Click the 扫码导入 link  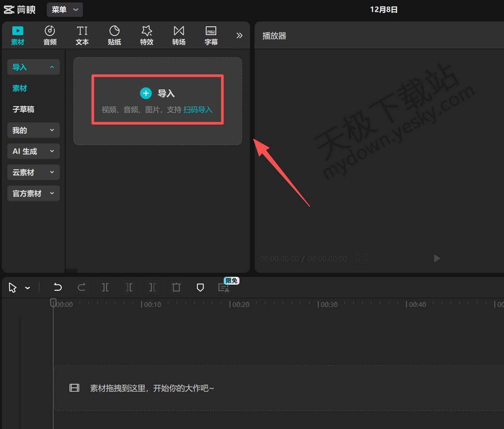(x=198, y=110)
